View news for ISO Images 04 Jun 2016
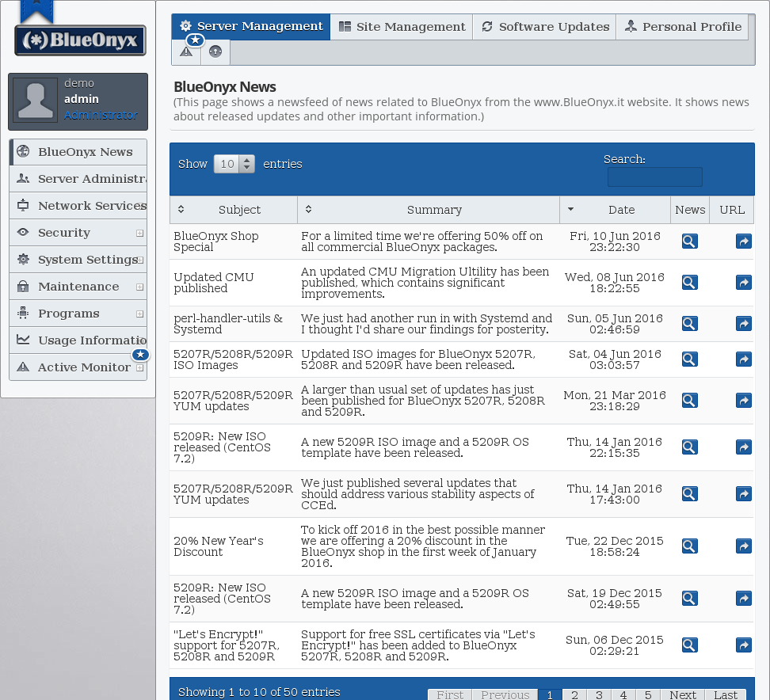 689,360
